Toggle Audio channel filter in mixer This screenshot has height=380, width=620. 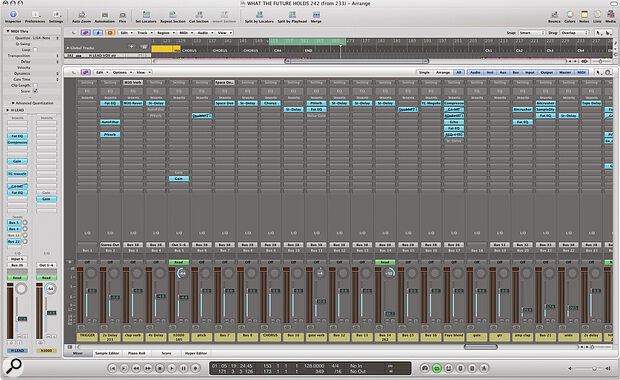coord(475,72)
